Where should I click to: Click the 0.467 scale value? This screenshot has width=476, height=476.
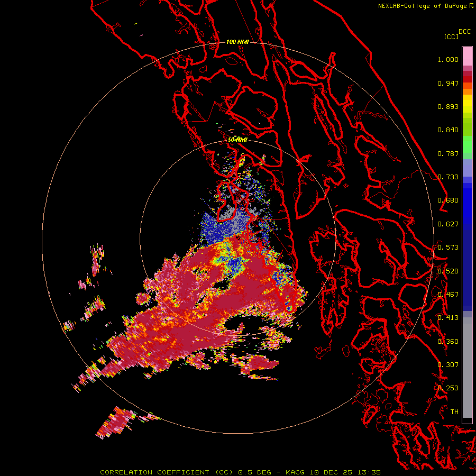pyautogui.click(x=448, y=294)
